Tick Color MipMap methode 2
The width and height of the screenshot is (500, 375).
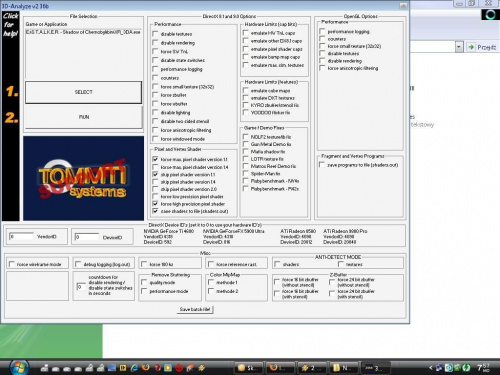(211, 291)
